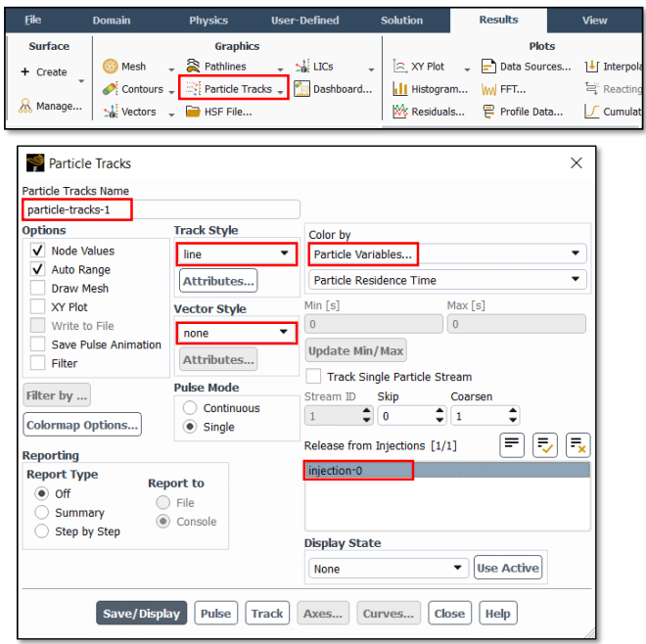
Task: Open the Mesh graphics tool
Action: pyautogui.click(x=124, y=67)
